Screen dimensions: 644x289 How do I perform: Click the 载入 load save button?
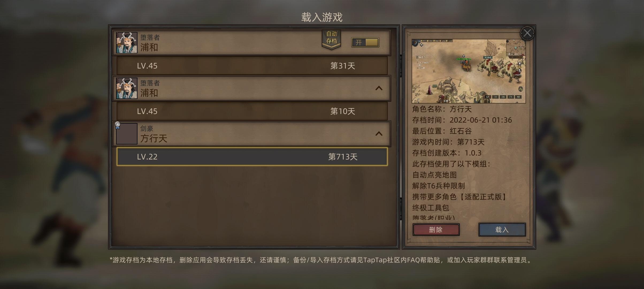point(502,230)
